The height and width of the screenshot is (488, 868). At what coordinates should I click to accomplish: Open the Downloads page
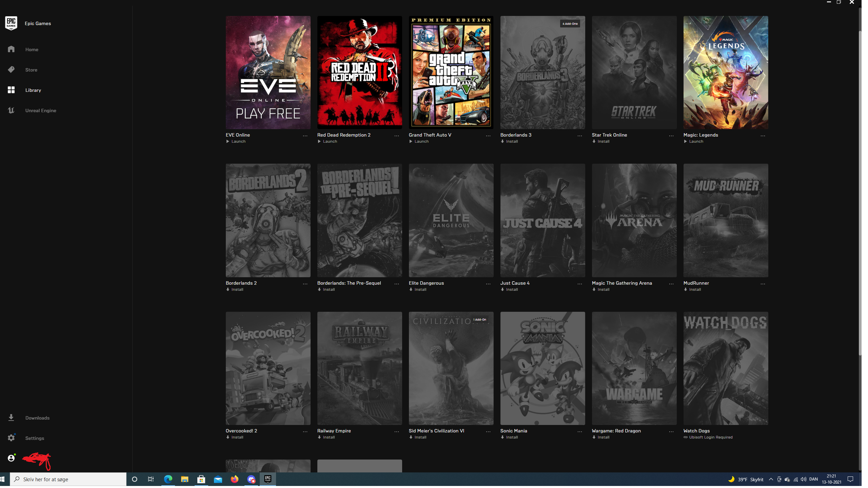point(37,418)
